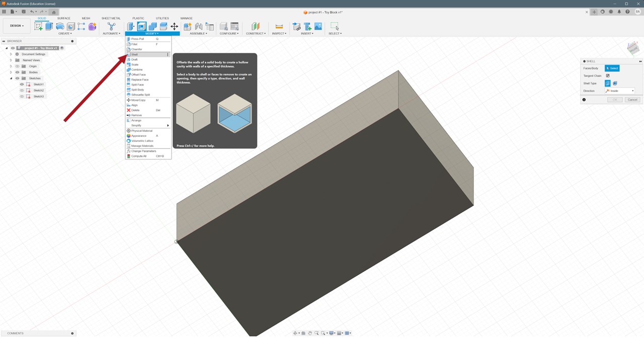The image size is (644, 362).
Task: Select the Revolve tool in Create group
Action: [60, 26]
